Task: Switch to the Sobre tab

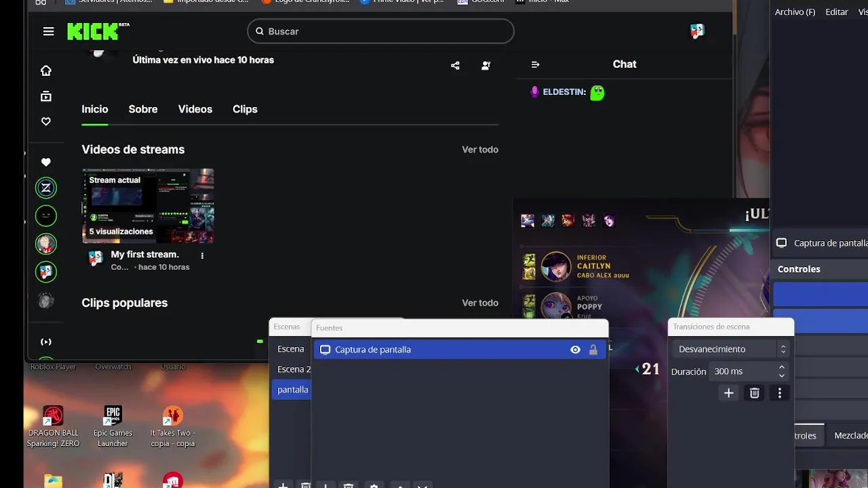Action: pyautogui.click(x=143, y=109)
